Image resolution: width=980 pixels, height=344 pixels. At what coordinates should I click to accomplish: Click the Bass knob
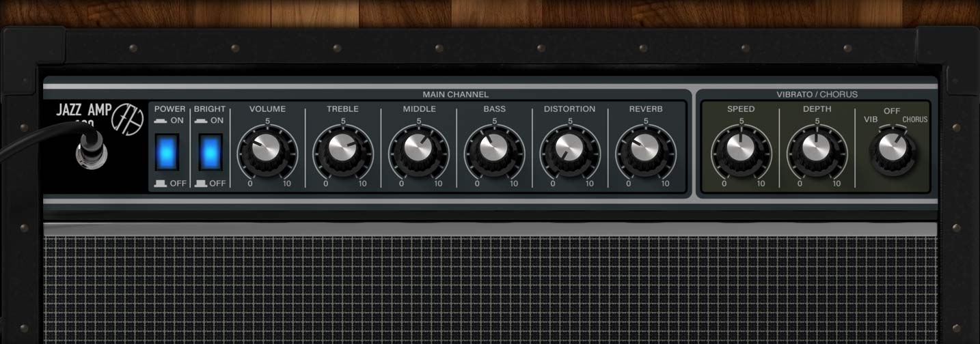[x=494, y=148]
